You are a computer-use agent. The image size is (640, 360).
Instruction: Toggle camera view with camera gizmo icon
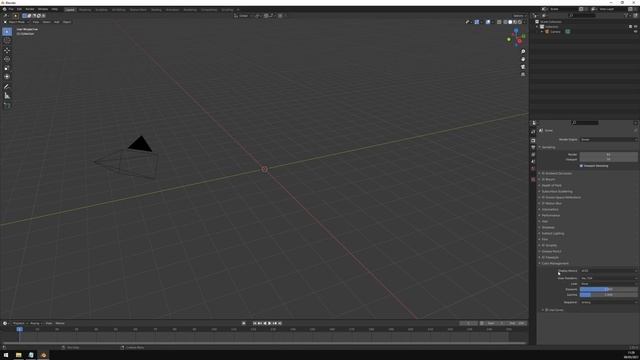tap(523, 67)
